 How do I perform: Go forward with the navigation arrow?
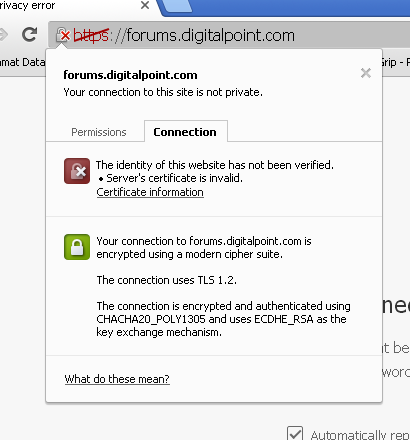[3, 35]
